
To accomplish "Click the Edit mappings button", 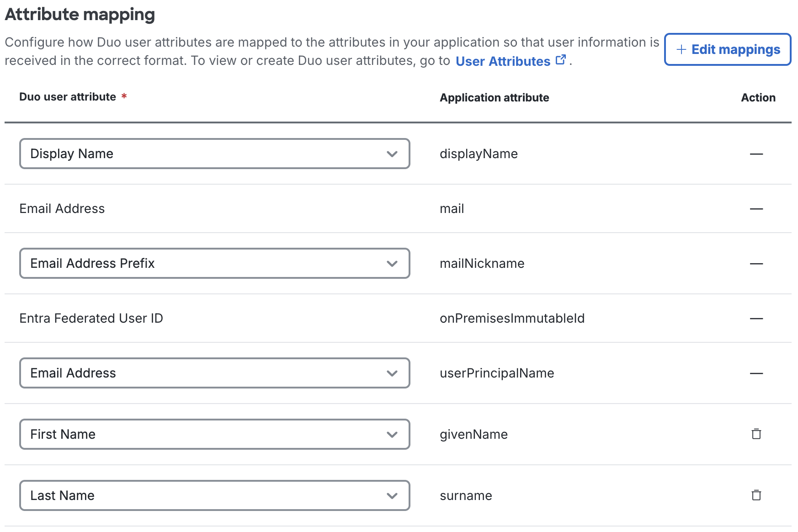I will 728,49.
